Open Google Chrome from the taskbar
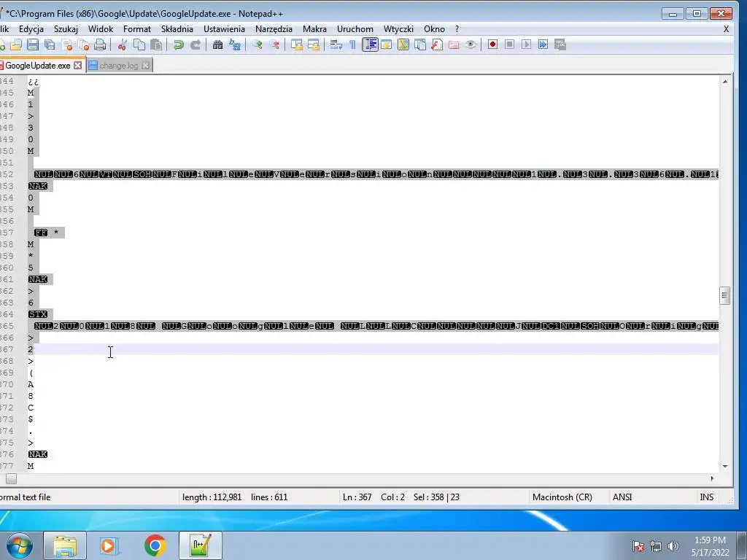The height and width of the screenshot is (560, 747). coord(155,545)
